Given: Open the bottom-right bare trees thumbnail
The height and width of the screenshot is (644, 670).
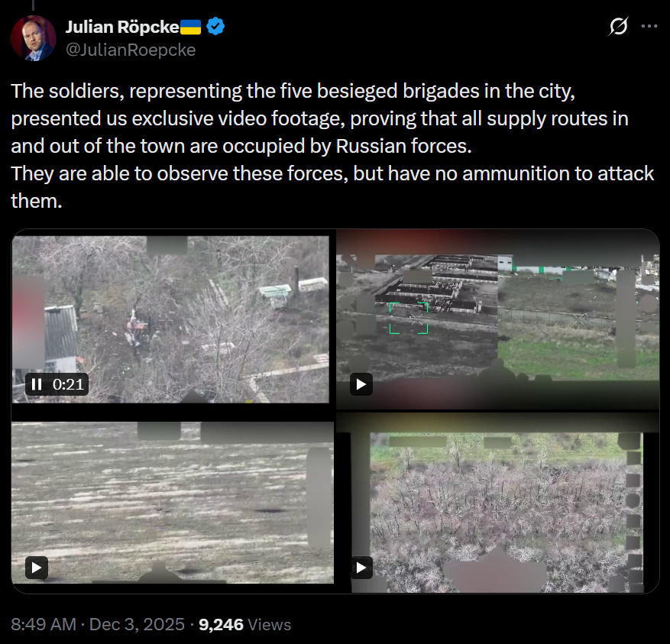Looking at the screenshot, I should coord(498,503).
